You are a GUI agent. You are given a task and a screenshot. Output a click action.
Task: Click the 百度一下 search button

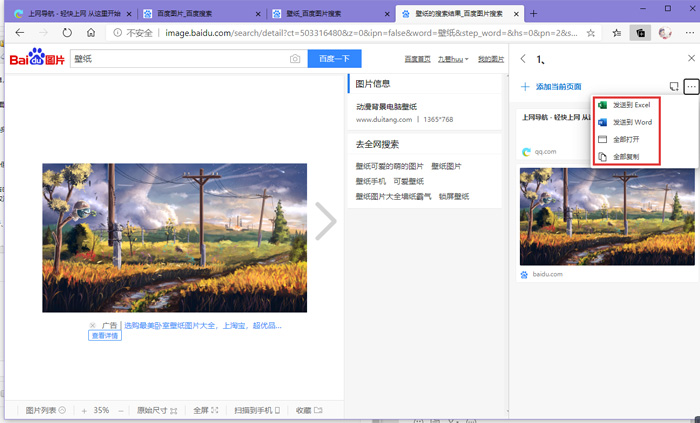[334, 59]
